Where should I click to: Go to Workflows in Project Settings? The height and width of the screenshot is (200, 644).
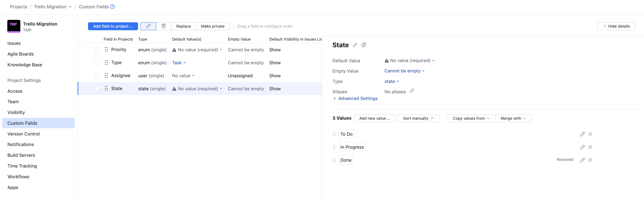[18, 176]
